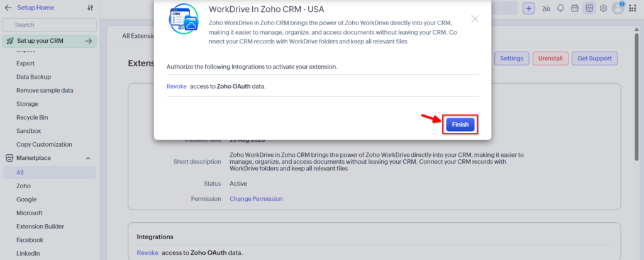Select Zoho under Marketplace
Viewport: 644px width, 260px height.
coord(23,186)
